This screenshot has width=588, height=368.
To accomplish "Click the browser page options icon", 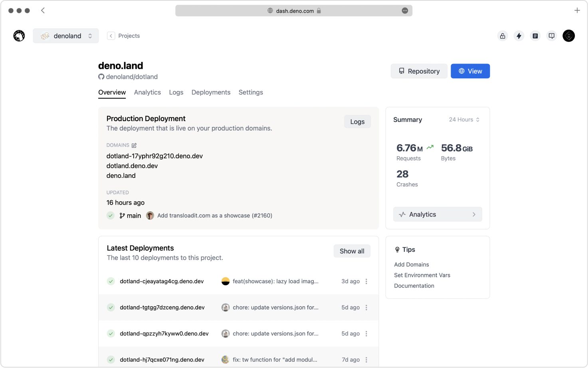I will (x=405, y=11).
